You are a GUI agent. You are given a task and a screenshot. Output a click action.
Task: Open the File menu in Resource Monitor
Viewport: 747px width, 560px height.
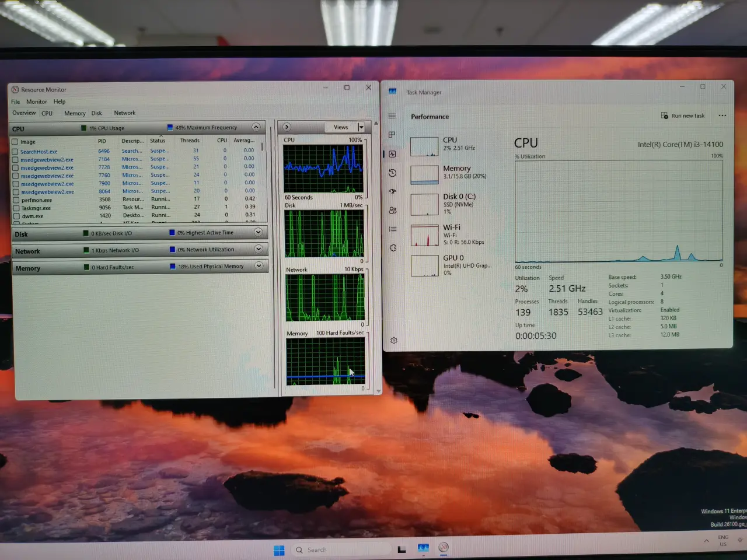[x=15, y=101]
